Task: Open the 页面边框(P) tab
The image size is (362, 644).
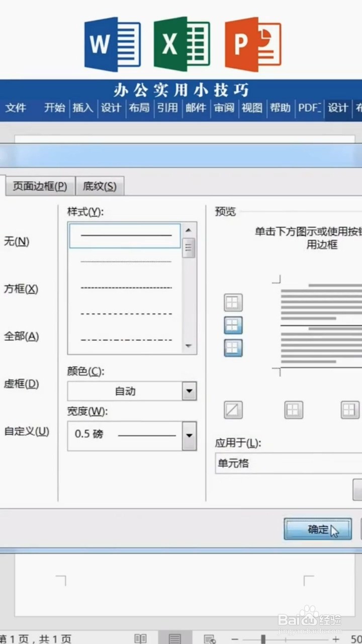Action: (x=40, y=186)
